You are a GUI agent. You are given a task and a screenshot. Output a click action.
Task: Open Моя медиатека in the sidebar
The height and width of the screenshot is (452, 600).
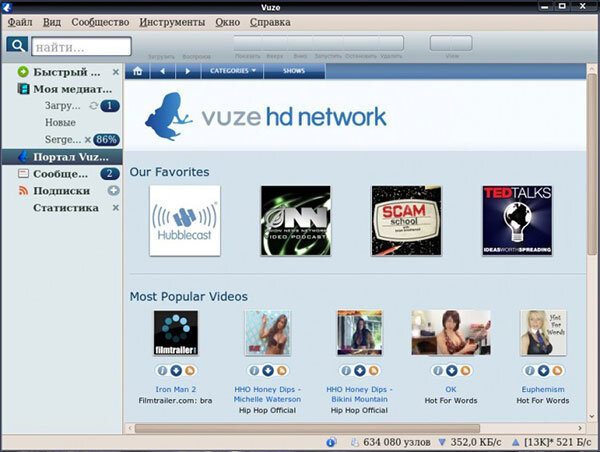(x=65, y=89)
